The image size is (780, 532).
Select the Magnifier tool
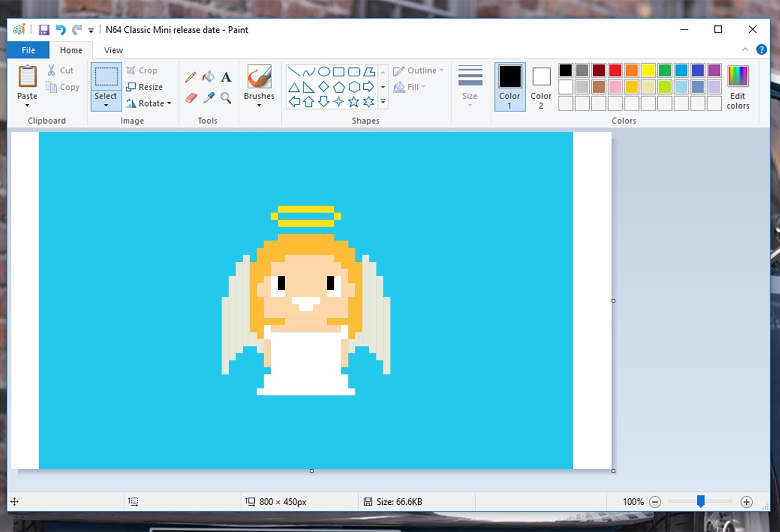tap(226, 98)
